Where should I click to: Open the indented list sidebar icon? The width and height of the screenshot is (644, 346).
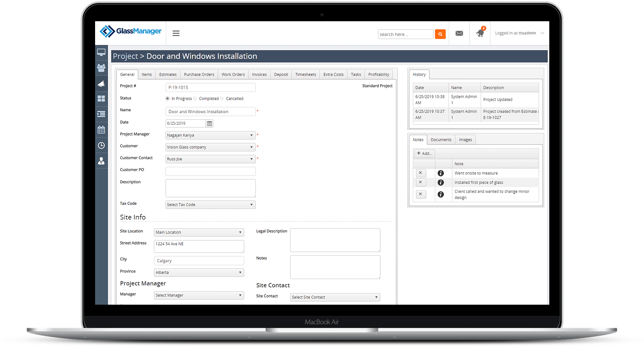tap(101, 114)
